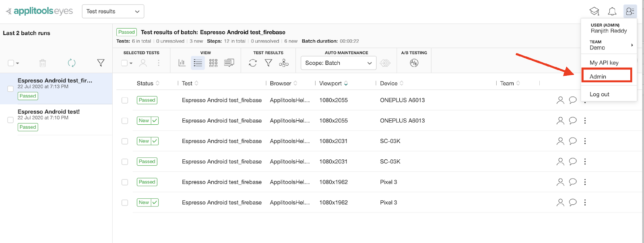Click the batch list refresh icon

[72, 63]
